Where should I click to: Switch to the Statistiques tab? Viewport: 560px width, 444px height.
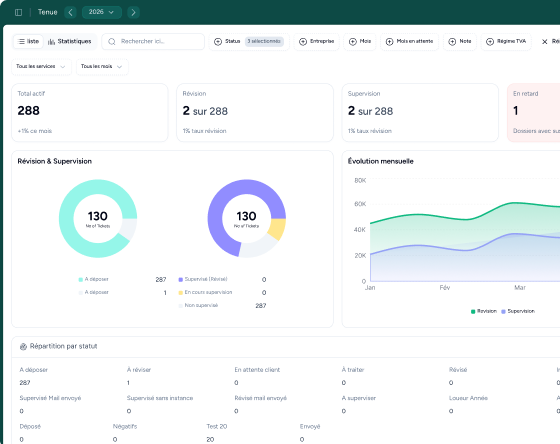[70, 41]
